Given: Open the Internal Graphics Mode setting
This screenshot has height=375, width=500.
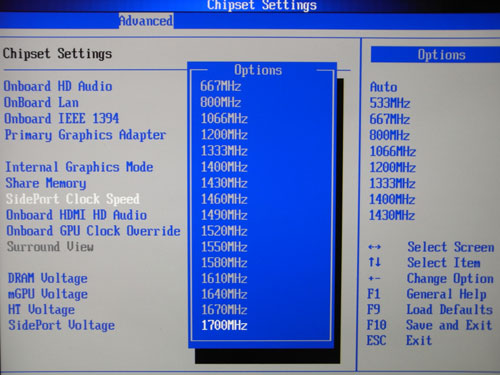Looking at the screenshot, I should pyautogui.click(x=79, y=167).
